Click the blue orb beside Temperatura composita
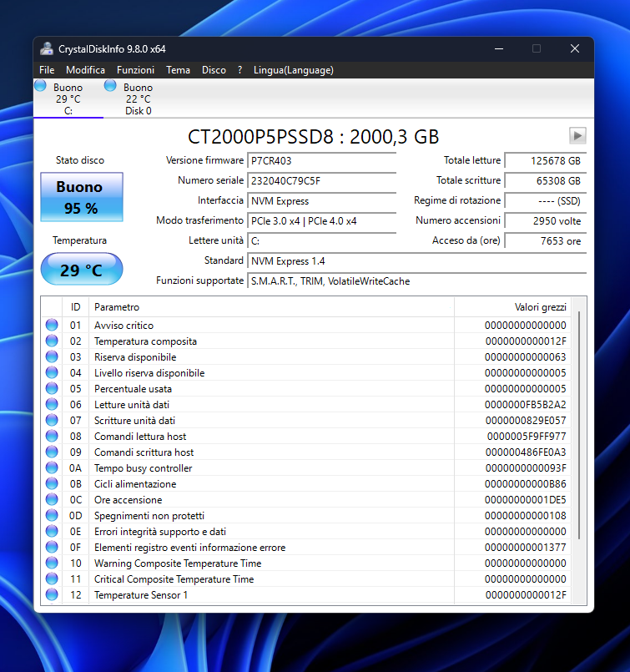Screen dimensions: 630x672 [52, 341]
